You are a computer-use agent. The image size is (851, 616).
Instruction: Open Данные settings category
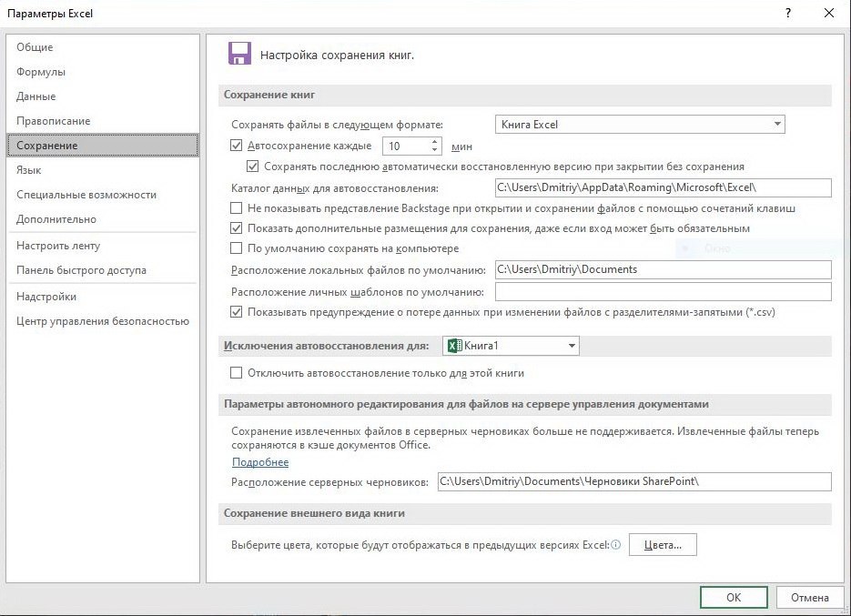coord(103,96)
